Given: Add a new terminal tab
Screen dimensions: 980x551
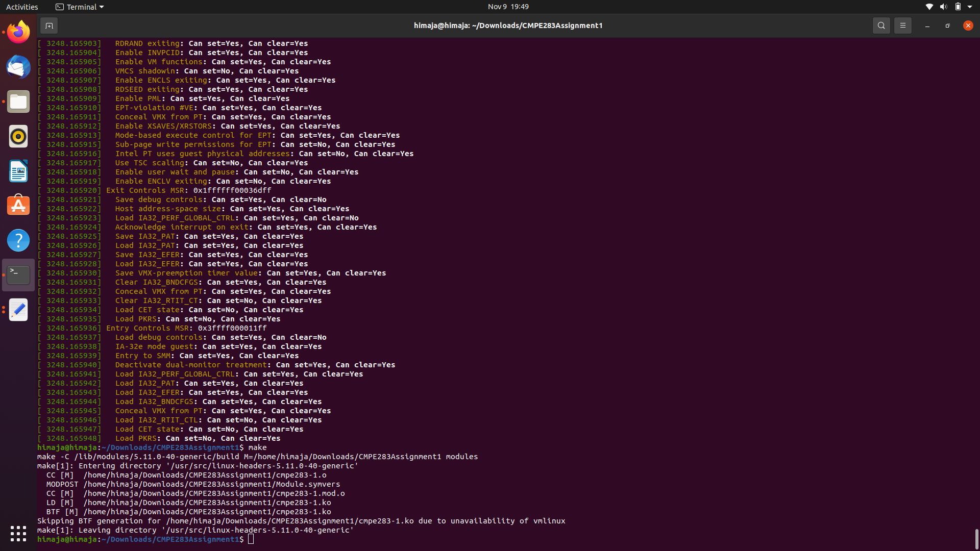Looking at the screenshot, I should [49, 26].
